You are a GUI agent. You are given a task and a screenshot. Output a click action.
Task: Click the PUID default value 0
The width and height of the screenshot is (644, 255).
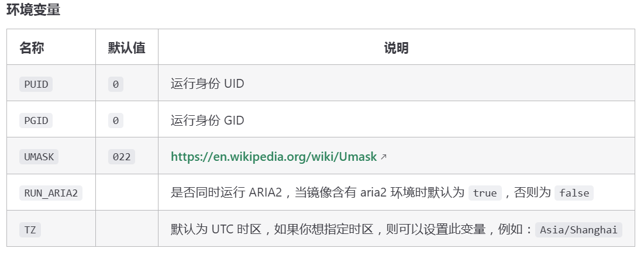tap(115, 84)
